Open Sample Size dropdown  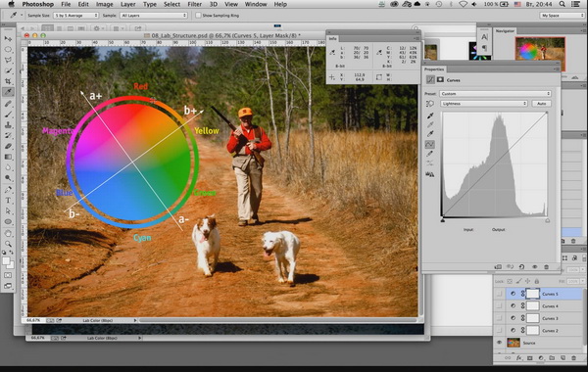(75, 16)
